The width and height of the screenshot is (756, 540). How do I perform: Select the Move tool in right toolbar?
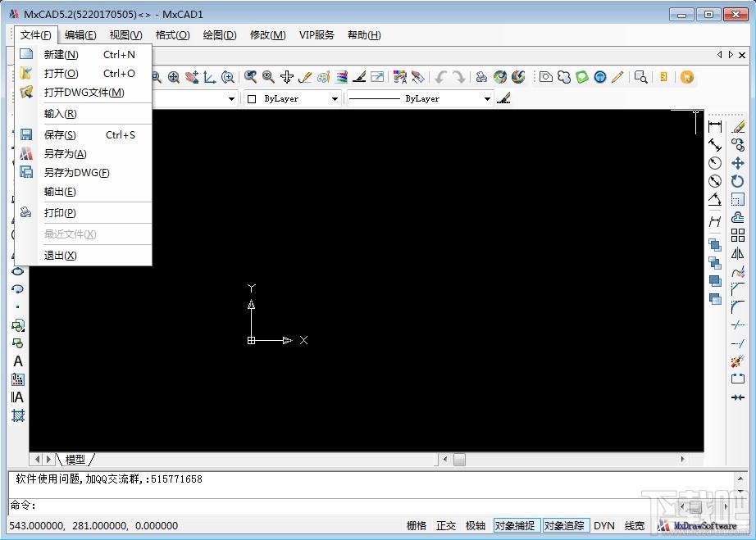pos(738,163)
